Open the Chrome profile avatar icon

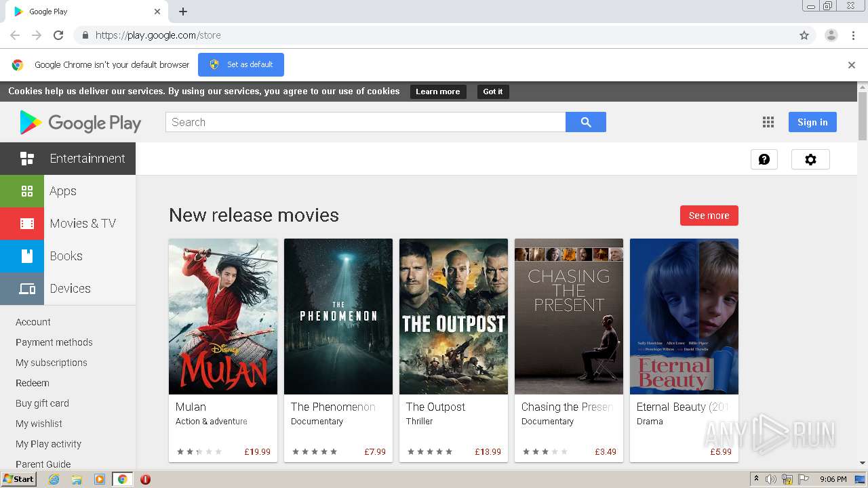point(831,35)
